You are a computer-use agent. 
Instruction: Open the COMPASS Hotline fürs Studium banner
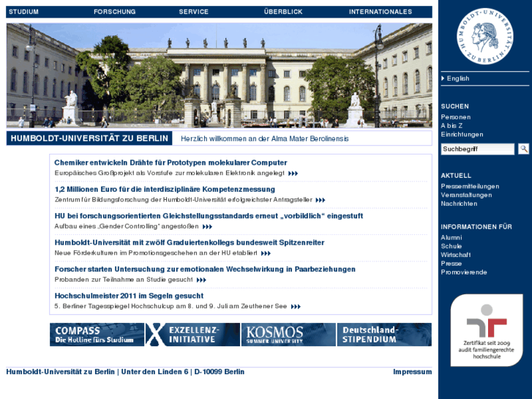point(97,335)
